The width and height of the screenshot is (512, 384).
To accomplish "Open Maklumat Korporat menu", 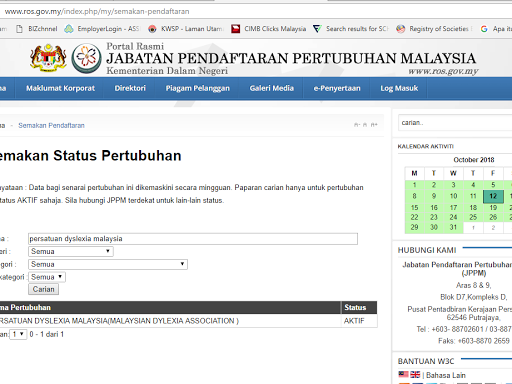I will (60, 88).
